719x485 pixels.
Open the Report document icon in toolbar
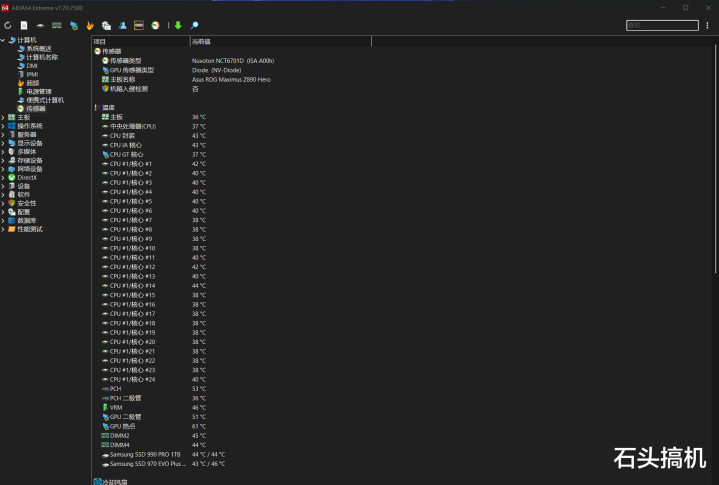point(24,26)
